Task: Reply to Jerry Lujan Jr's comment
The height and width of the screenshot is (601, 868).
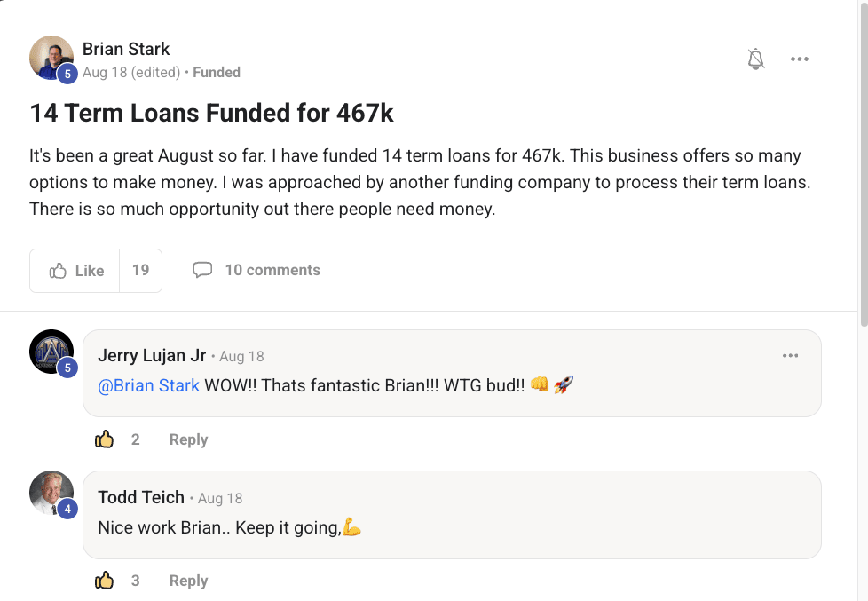Action: tap(188, 439)
